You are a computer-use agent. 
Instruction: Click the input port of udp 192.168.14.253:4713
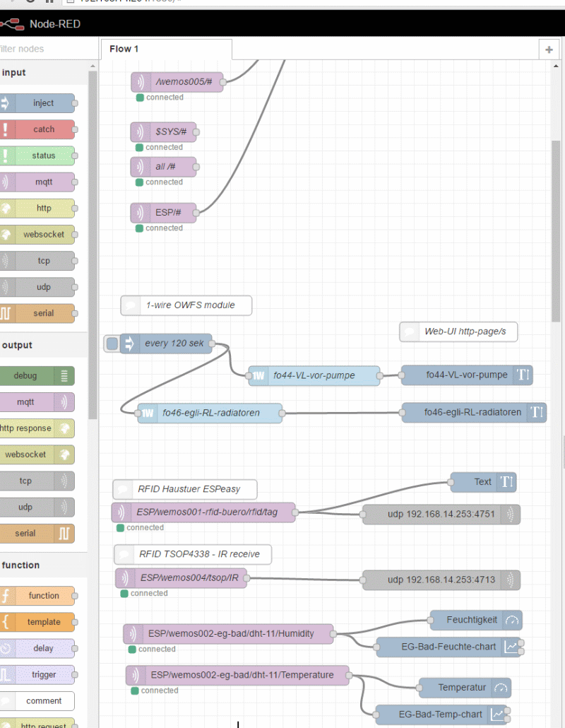click(363, 580)
